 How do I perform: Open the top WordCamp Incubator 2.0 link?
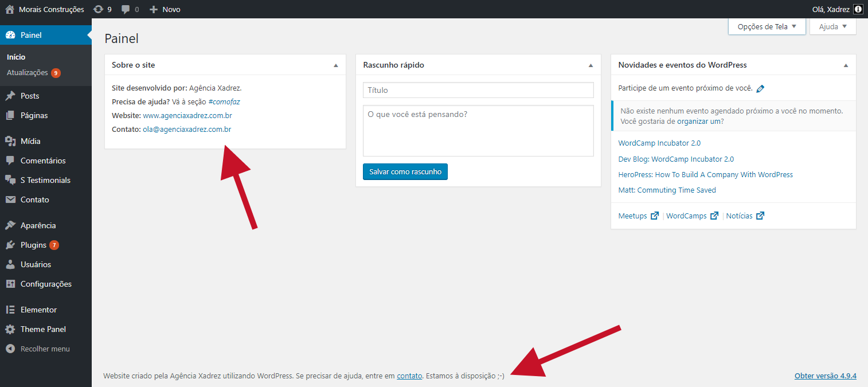(659, 143)
